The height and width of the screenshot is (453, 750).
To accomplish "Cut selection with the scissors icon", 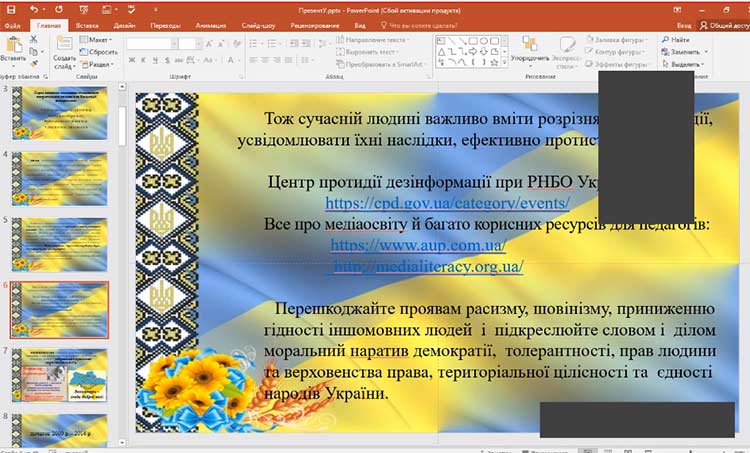I will click(33, 39).
